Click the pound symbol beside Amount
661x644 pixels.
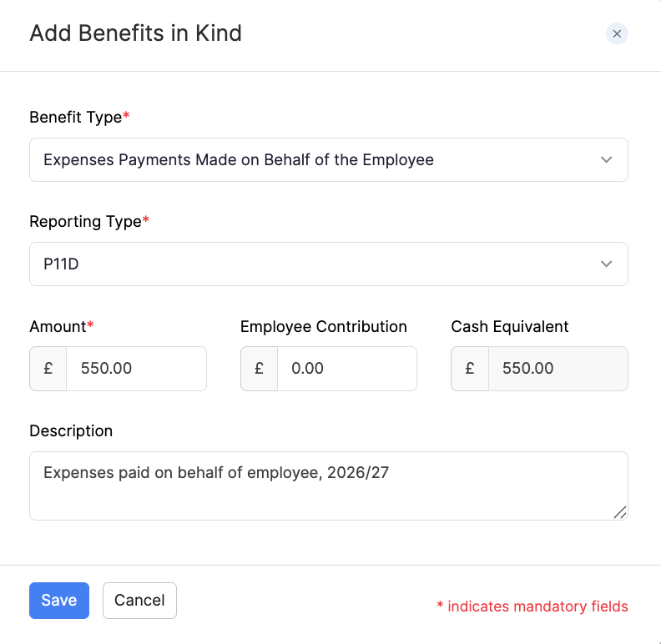pos(48,369)
